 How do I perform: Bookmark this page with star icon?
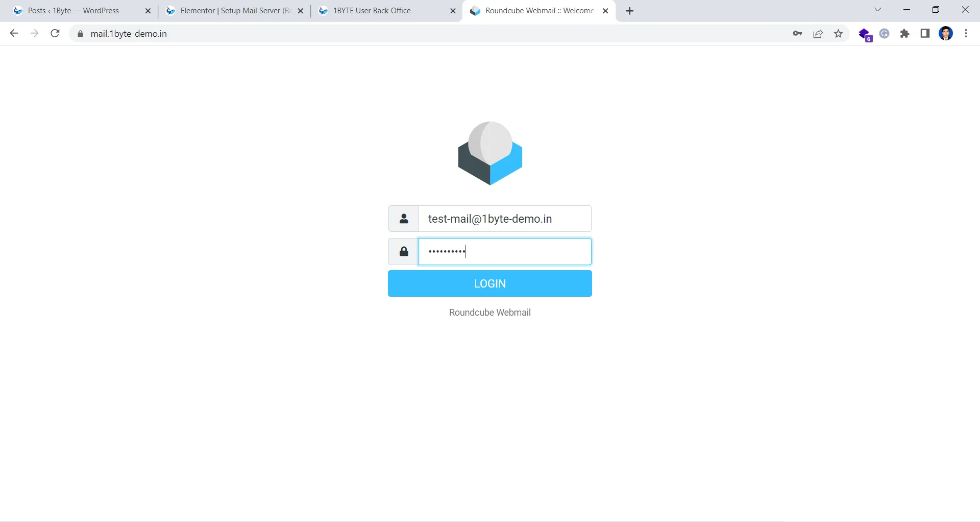point(839,34)
